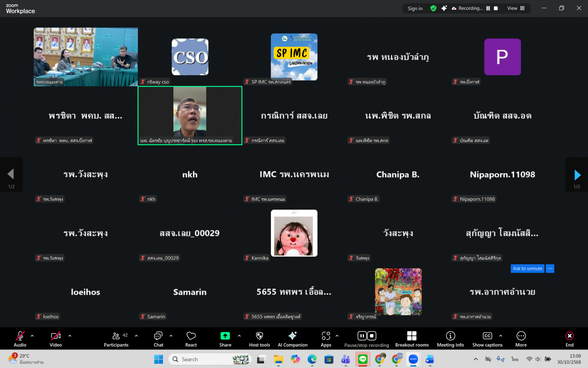Screen dimensions: 588x368
Task: Unmute microphone with Audio button
Action: pyautogui.click(x=20, y=339)
